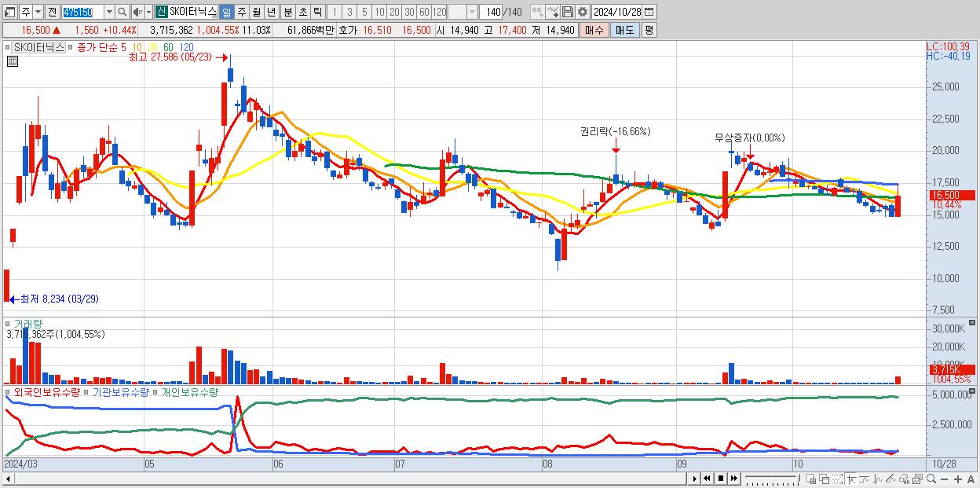Image resolution: width=980 pixels, height=488 pixels.
Task: Click the volume chart overlay icon at bottom
Action: point(904,479)
